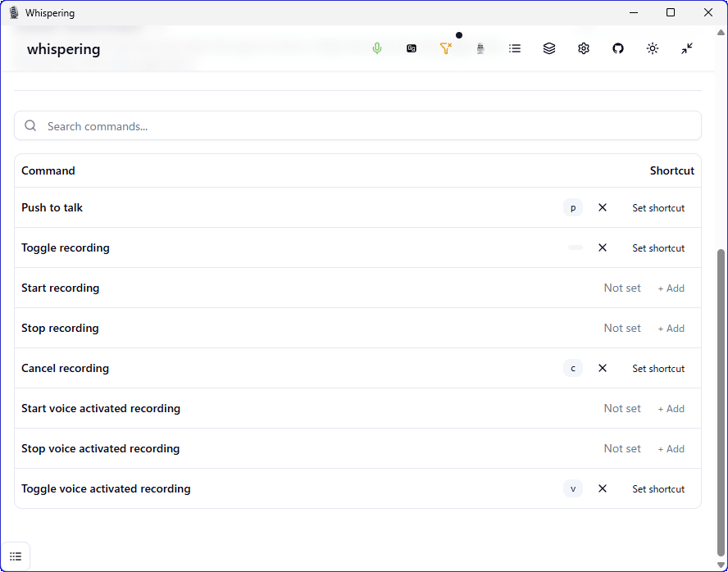Set shortcut for Toggle recording
728x572 pixels.
[x=657, y=247]
